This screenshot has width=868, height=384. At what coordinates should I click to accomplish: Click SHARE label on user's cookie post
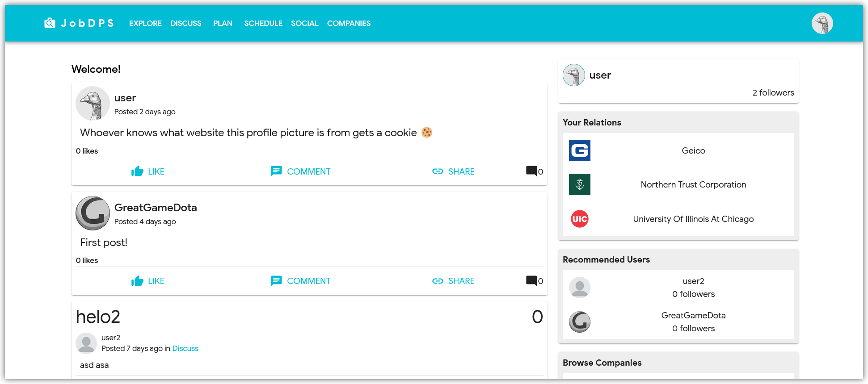tap(461, 171)
